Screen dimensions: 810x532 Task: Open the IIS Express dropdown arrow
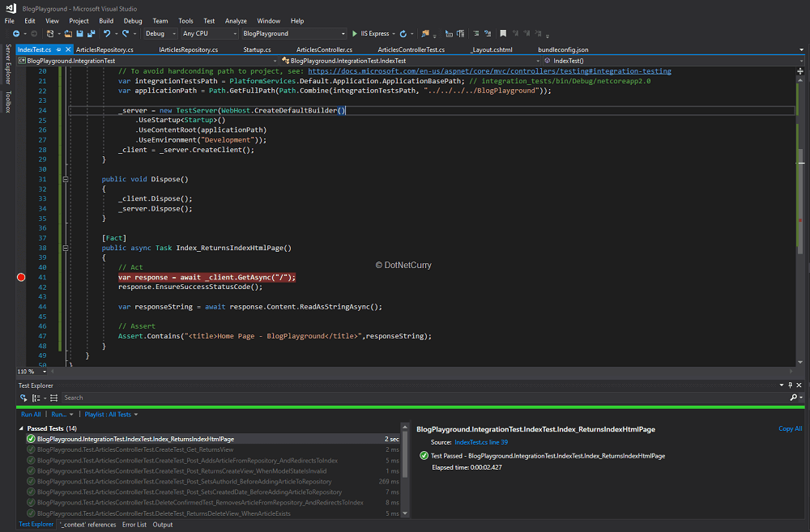pos(394,34)
